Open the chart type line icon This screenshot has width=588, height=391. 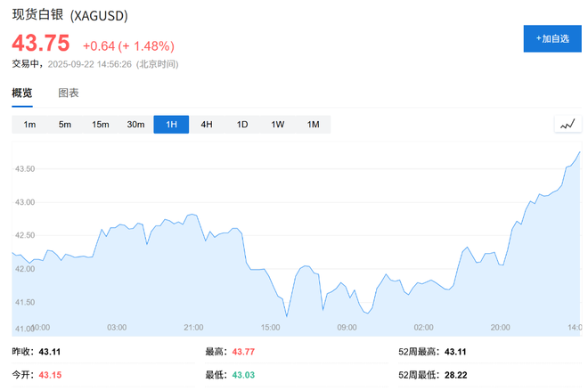tap(568, 125)
